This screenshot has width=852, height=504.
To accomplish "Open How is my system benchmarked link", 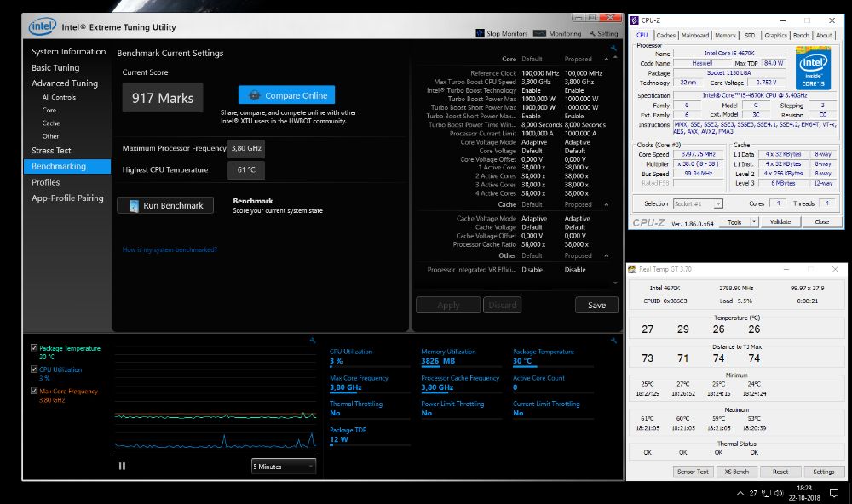I will coord(170,249).
